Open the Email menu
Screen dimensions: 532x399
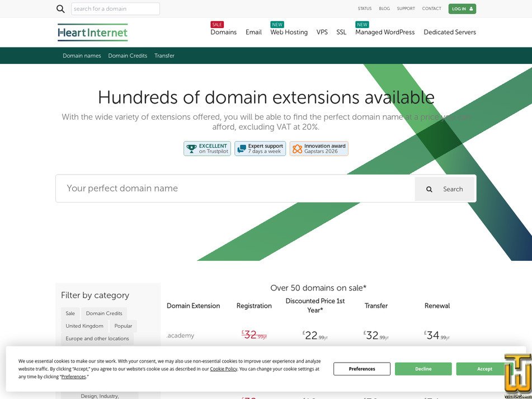[x=253, y=32]
